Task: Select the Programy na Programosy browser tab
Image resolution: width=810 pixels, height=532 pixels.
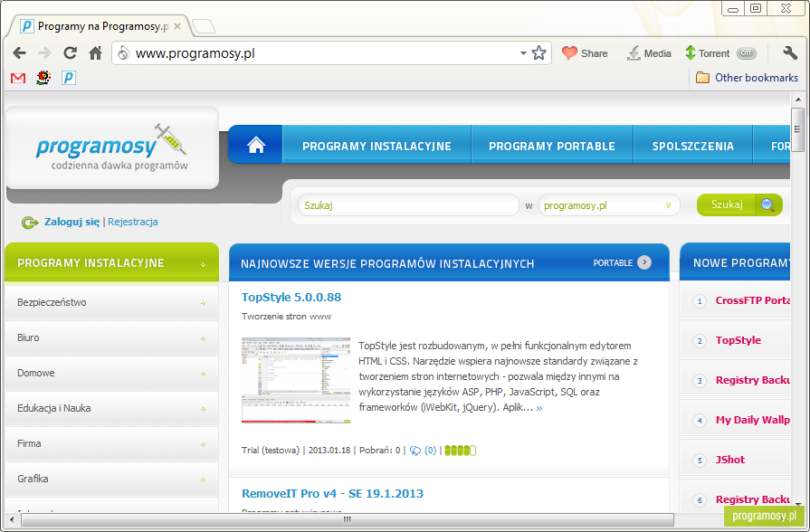Action: coord(98,26)
